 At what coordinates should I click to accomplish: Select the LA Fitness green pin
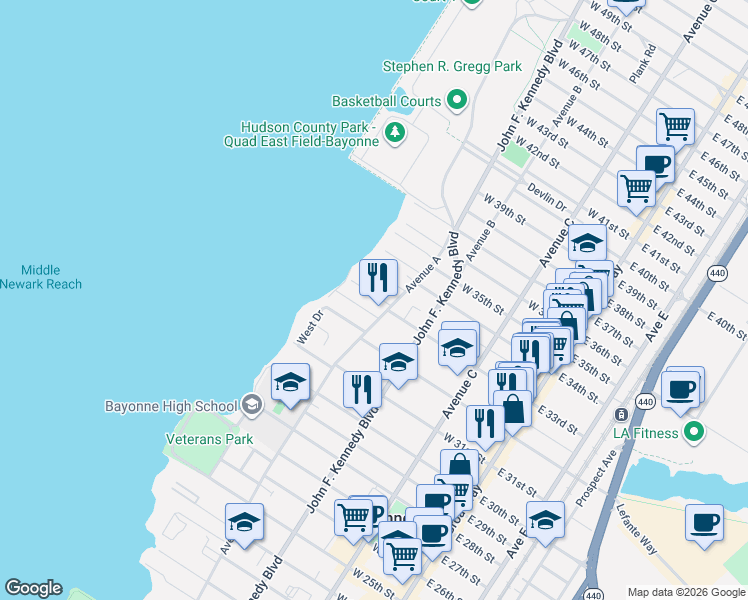tap(694, 432)
